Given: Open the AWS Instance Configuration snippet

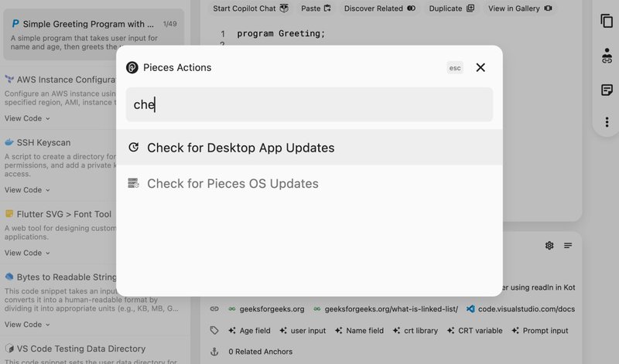Looking at the screenshot, I should pyautogui.click(x=66, y=80).
